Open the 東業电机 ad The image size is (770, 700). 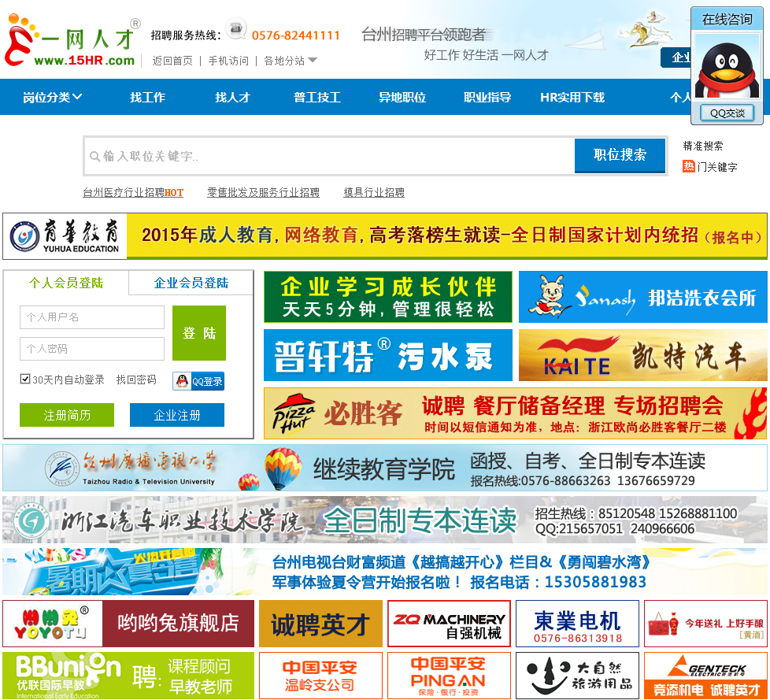coord(577,624)
